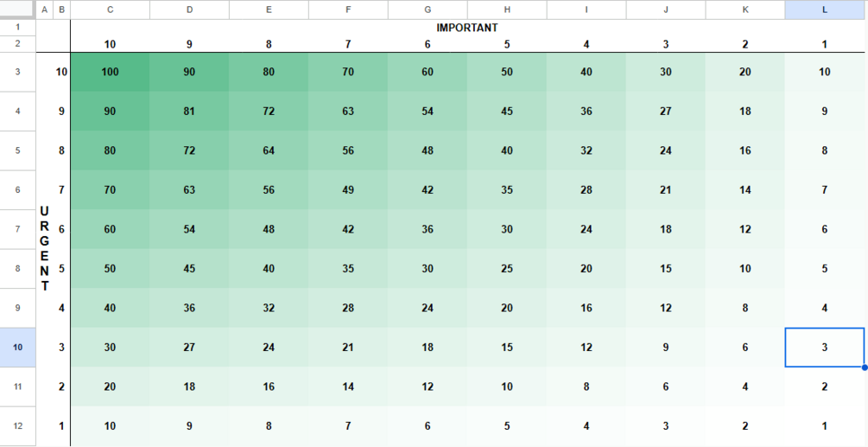
Task: Select row 7 header
Action: [18, 229]
